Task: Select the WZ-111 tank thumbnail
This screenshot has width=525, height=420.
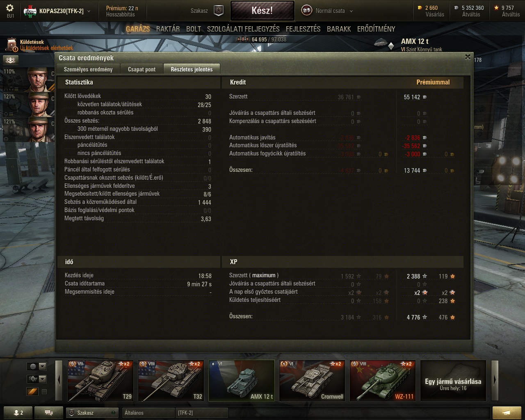Action: (x=383, y=381)
